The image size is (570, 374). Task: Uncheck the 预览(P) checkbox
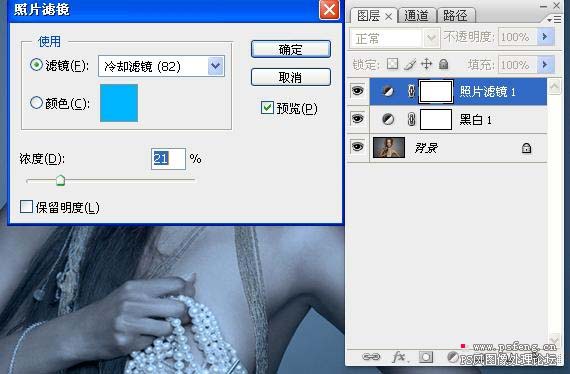click(x=267, y=108)
